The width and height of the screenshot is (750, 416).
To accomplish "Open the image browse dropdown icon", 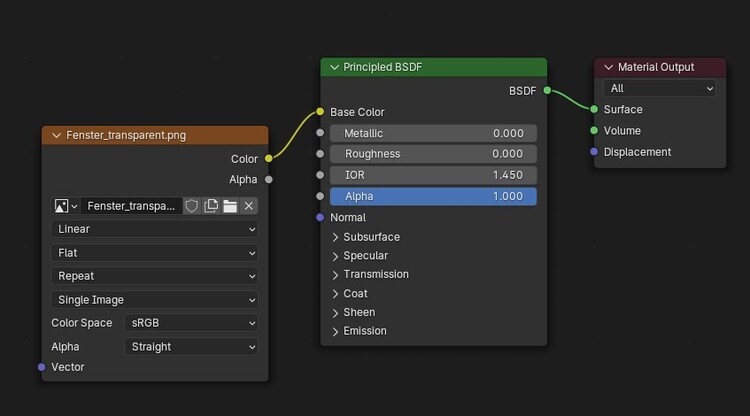I will (x=65, y=206).
